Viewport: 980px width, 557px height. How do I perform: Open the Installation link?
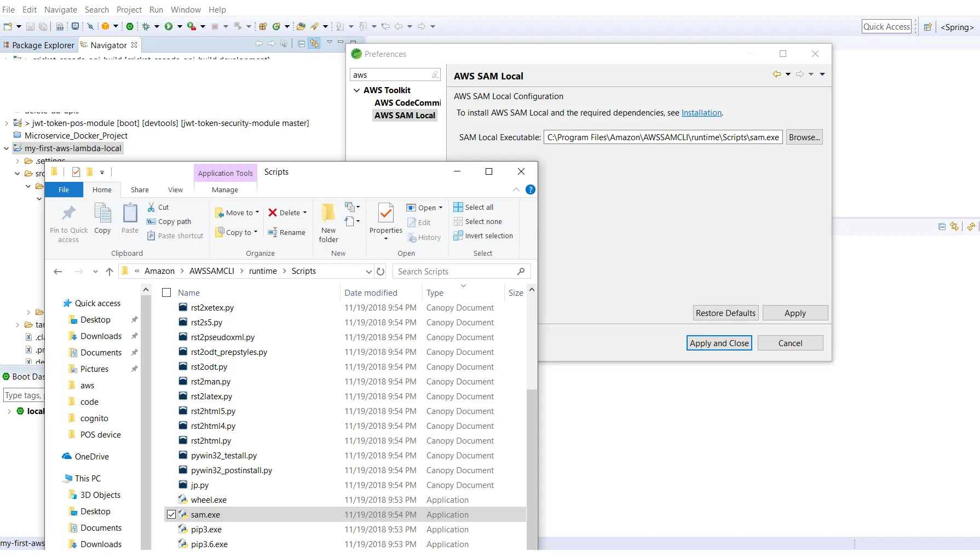point(701,113)
